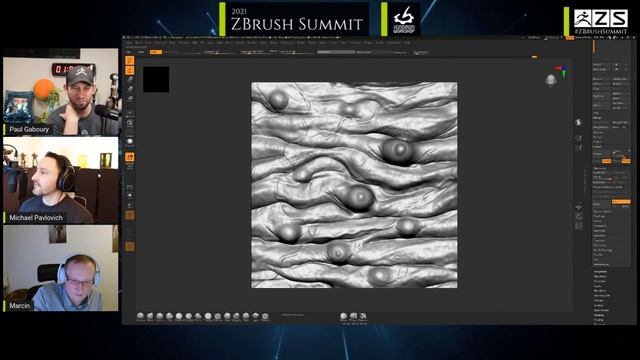Click the #ZBRUSHSUMMIT ZS logo
Image resolution: width=640 pixels, height=360 pixels.
(x=598, y=20)
